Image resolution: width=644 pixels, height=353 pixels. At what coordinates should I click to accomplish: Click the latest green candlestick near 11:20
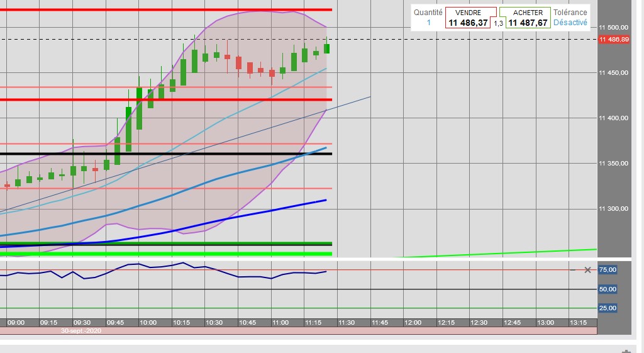[326, 48]
